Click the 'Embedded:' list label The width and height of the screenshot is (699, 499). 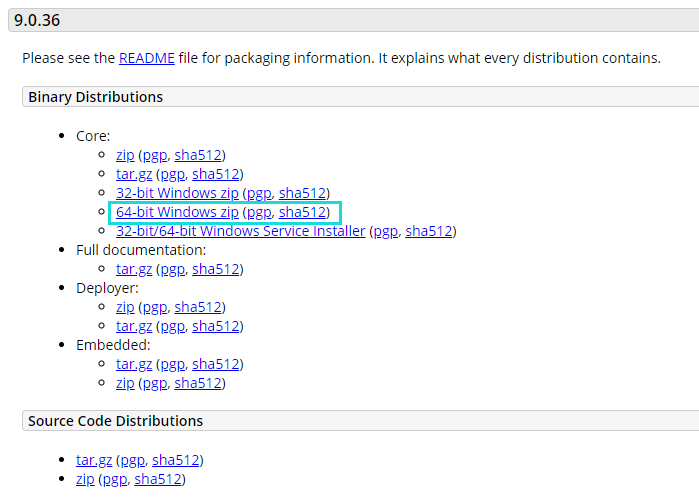[113, 345]
